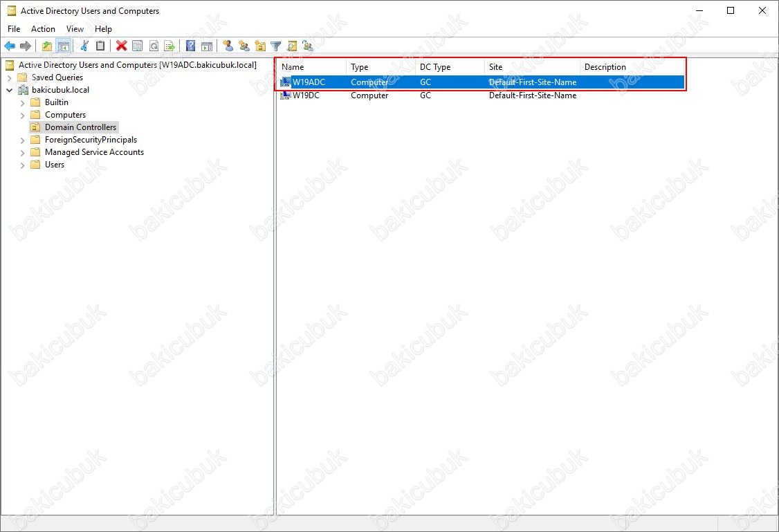This screenshot has height=532, width=779.
Task: Sort by the DC Type column header
Action: click(x=450, y=67)
